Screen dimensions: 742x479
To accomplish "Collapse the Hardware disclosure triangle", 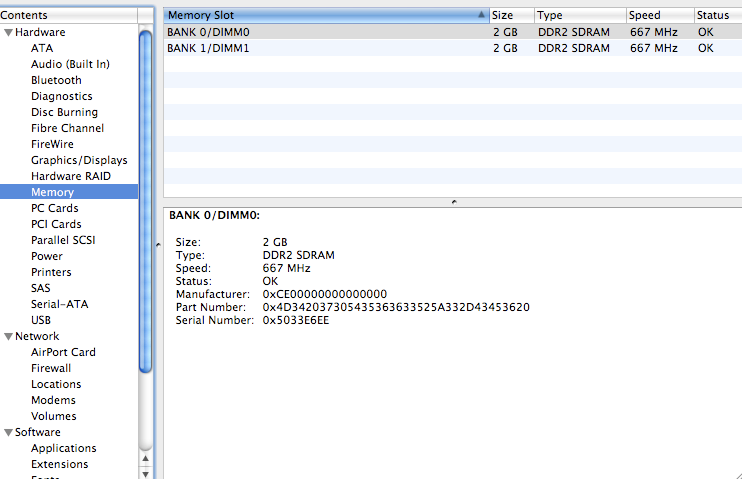I will (x=8, y=32).
